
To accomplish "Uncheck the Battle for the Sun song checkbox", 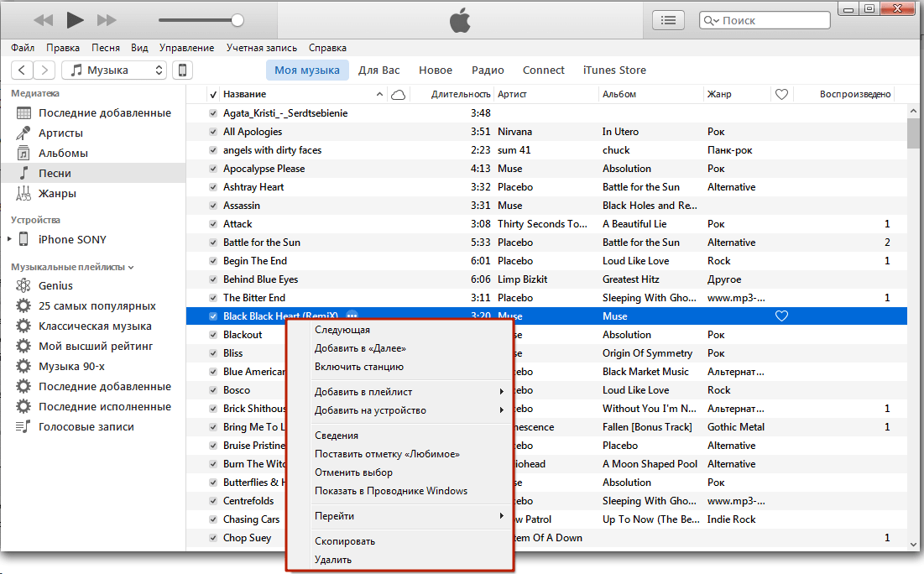I will click(212, 243).
